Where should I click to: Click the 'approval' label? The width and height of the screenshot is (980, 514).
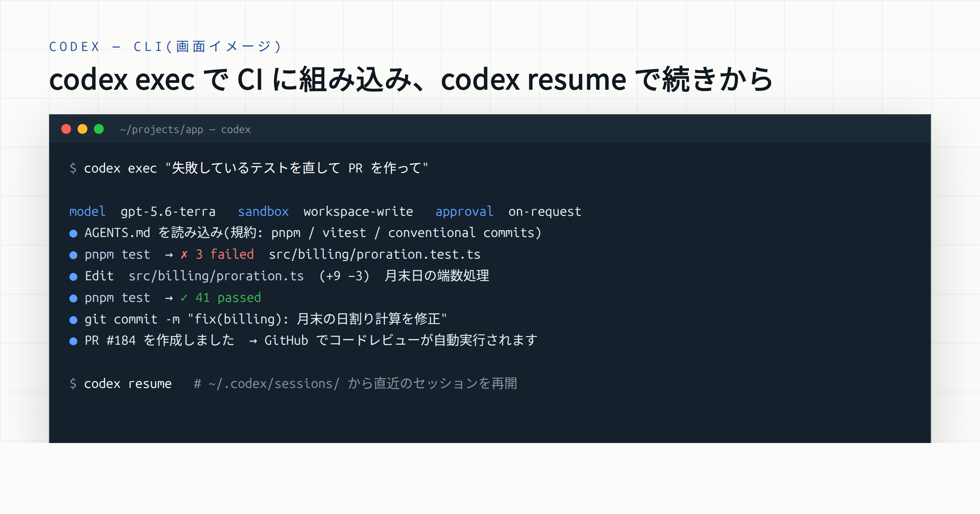tap(464, 212)
